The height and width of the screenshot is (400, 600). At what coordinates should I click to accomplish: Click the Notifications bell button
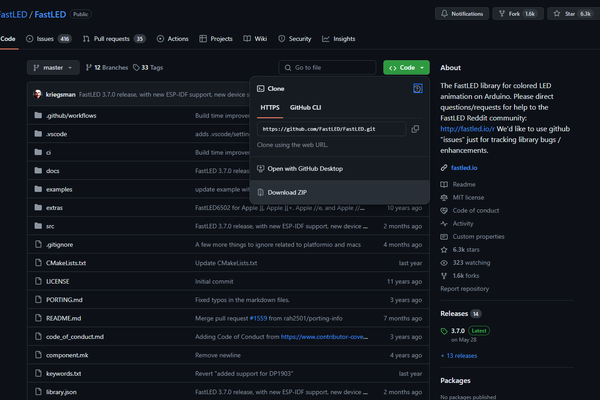tap(462, 14)
